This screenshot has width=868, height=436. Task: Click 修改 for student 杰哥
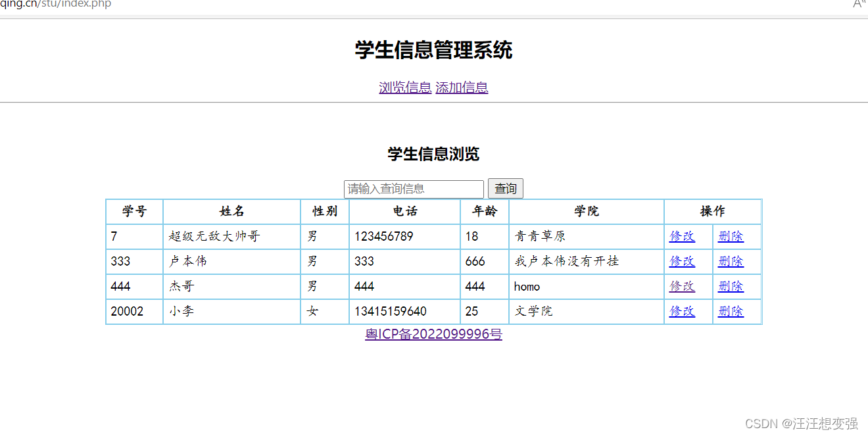pos(682,287)
